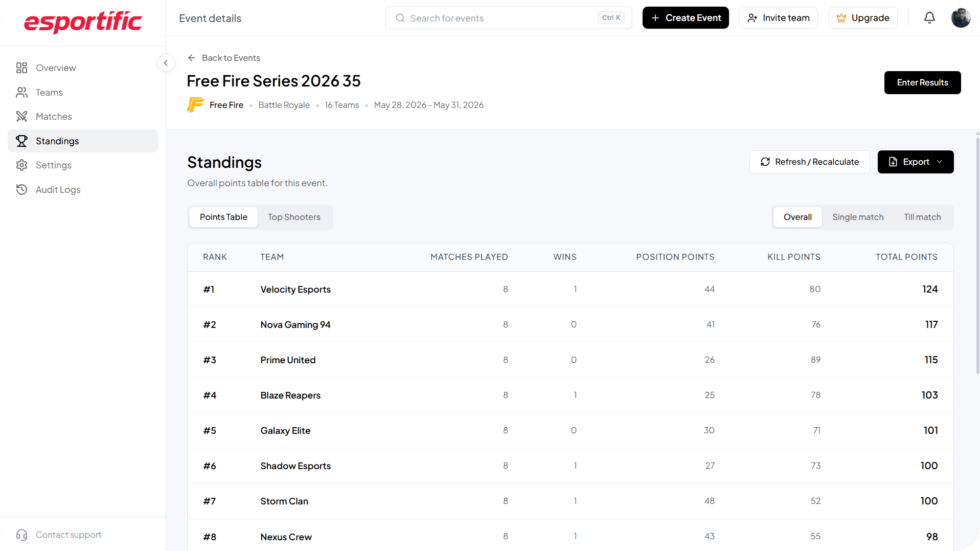Select the Points Table tab
The height and width of the screenshot is (551, 980).
pos(223,217)
